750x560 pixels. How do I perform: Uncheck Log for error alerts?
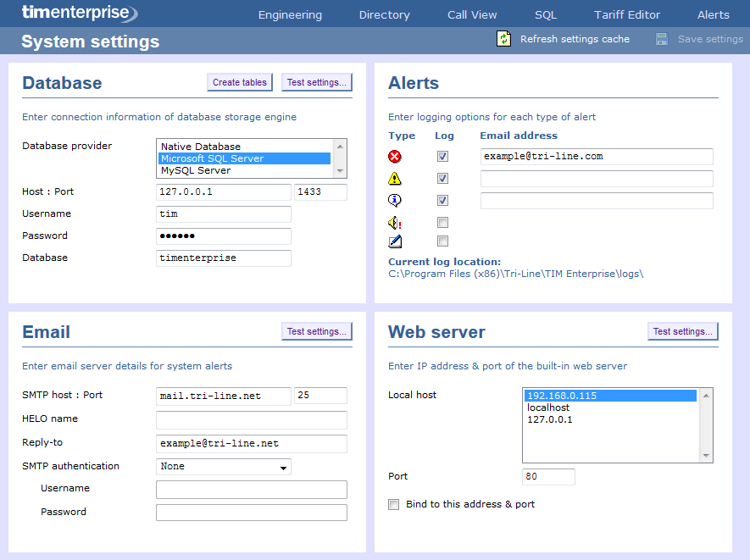443,156
